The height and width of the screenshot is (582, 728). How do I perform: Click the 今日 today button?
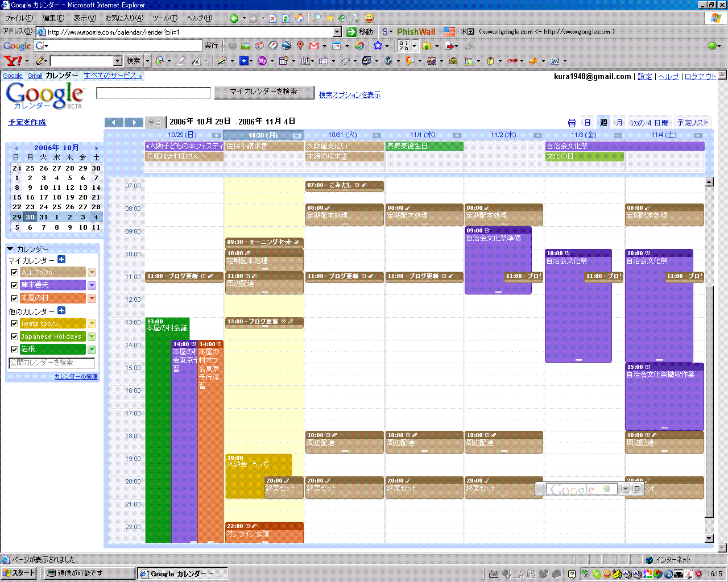tap(155, 122)
